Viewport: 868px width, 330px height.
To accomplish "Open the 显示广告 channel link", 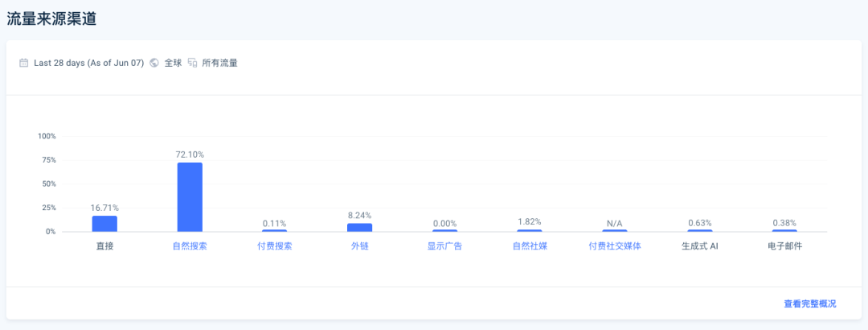I will tap(444, 246).
